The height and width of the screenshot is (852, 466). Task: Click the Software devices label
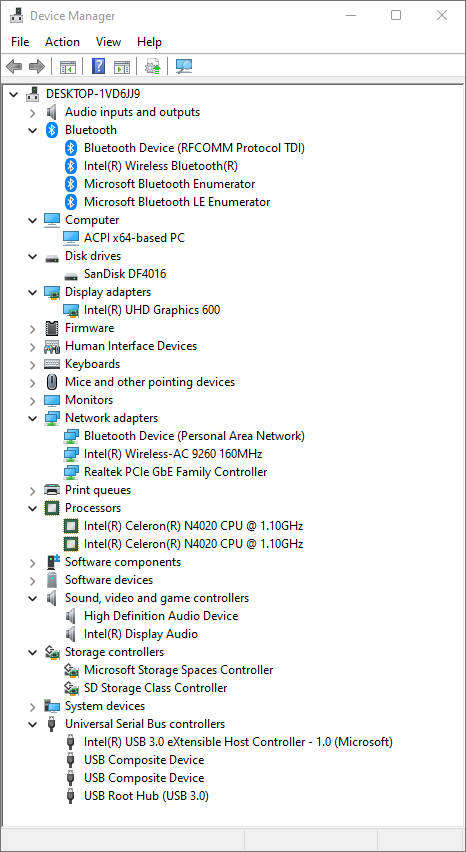109,580
